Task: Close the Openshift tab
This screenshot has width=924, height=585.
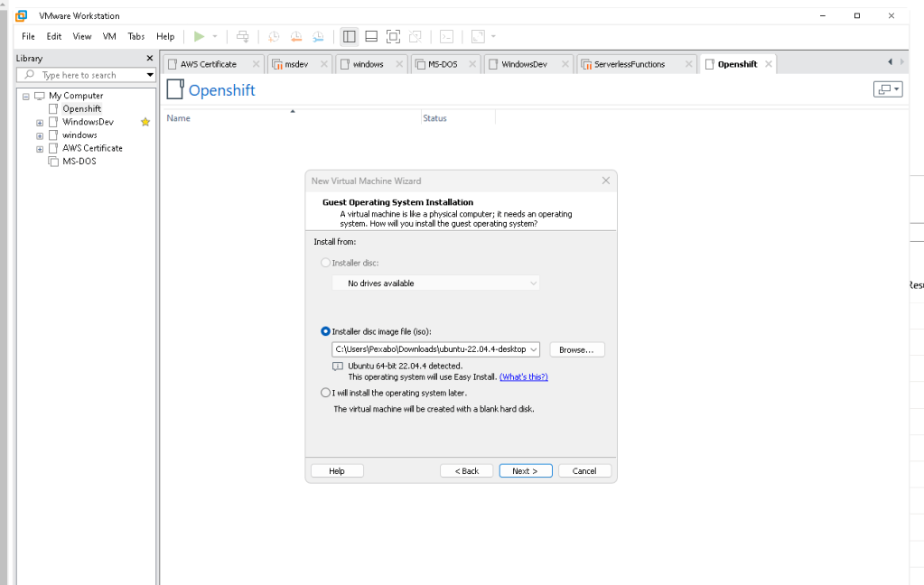Action: 769,64
